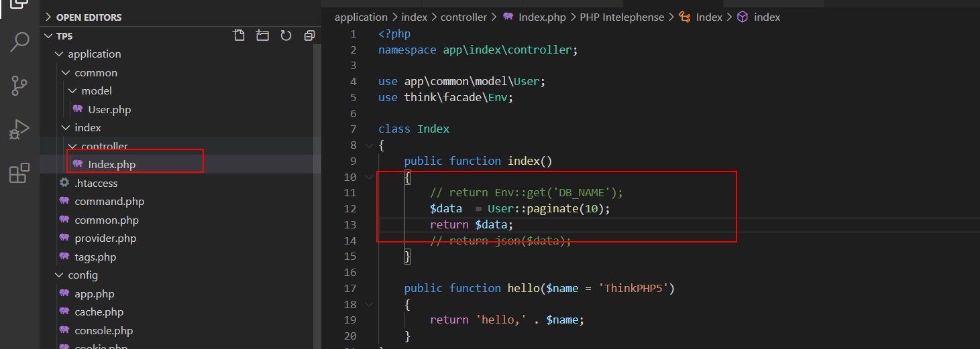Click the index method symbol breadcrumb
The width and height of the screenshot is (980, 349).
pos(759,17)
